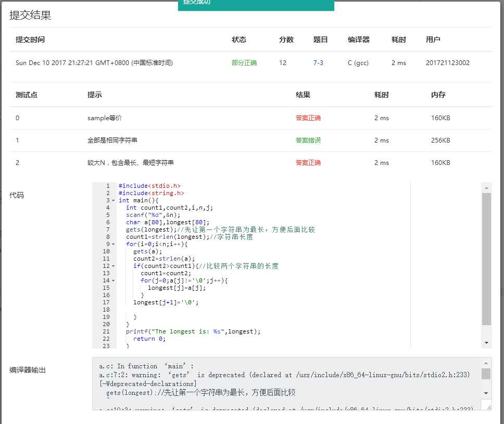
Task: Click the 提示 column header
Action: coord(95,95)
